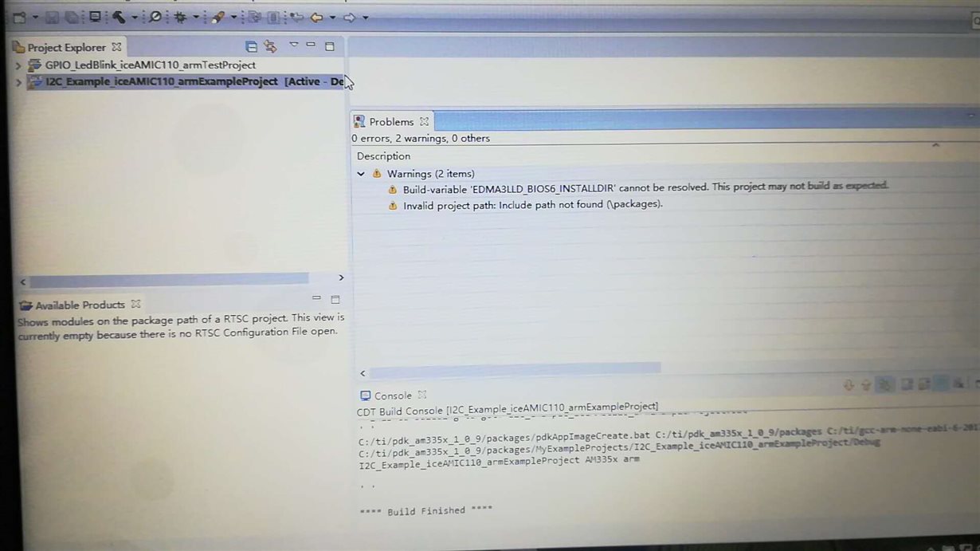
Task: Click the Save All toolbar icon
Action: tap(72, 18)
